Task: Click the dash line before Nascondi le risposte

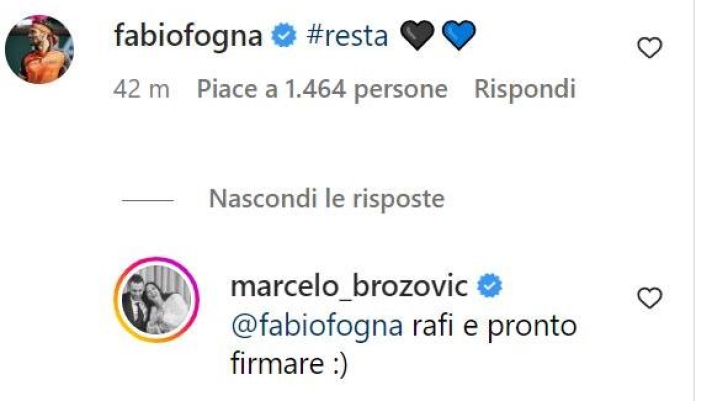Action: pos(148,200)
